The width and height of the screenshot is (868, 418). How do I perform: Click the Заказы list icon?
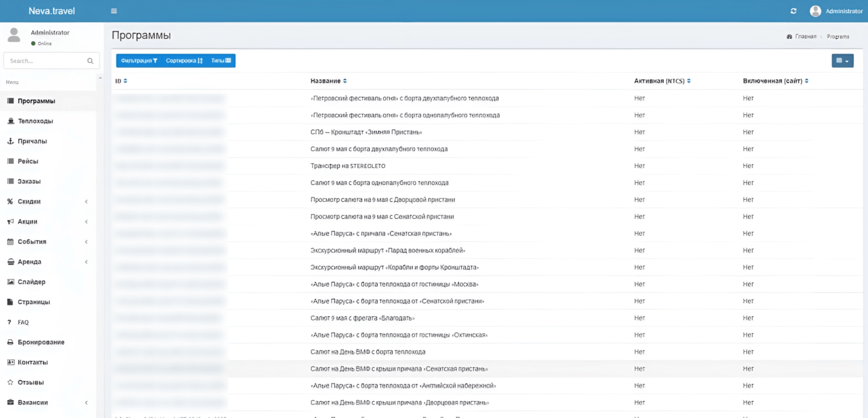tap(10, 181)
